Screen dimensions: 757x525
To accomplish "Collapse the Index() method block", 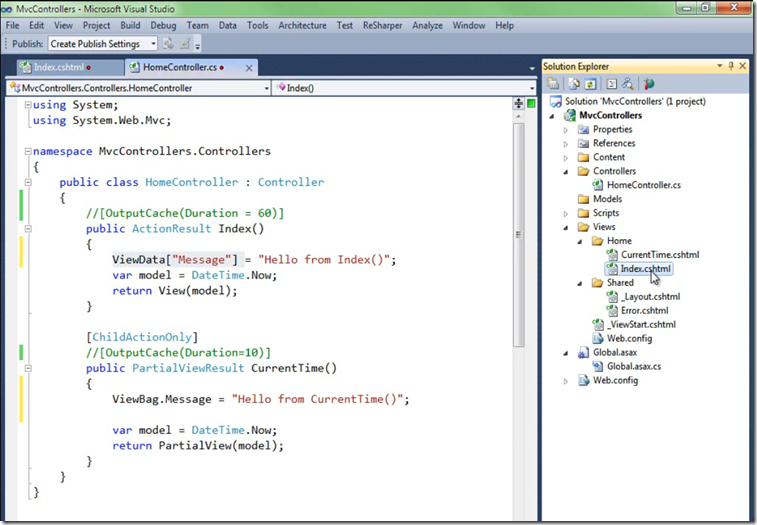I will (x=28, y=228).
